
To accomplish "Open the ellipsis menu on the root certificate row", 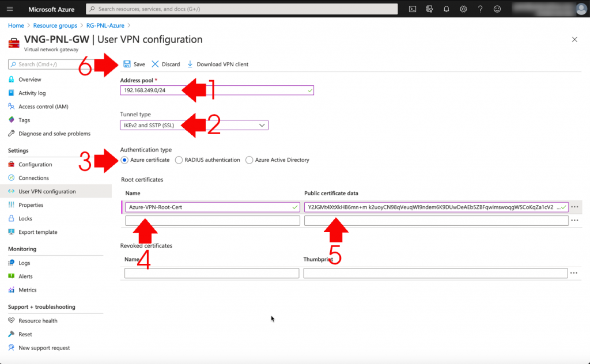I will click(574, 206).
